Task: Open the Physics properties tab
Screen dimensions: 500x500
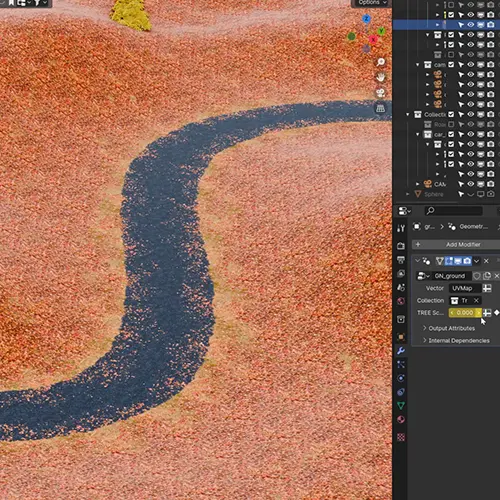Action: (401, 378)
